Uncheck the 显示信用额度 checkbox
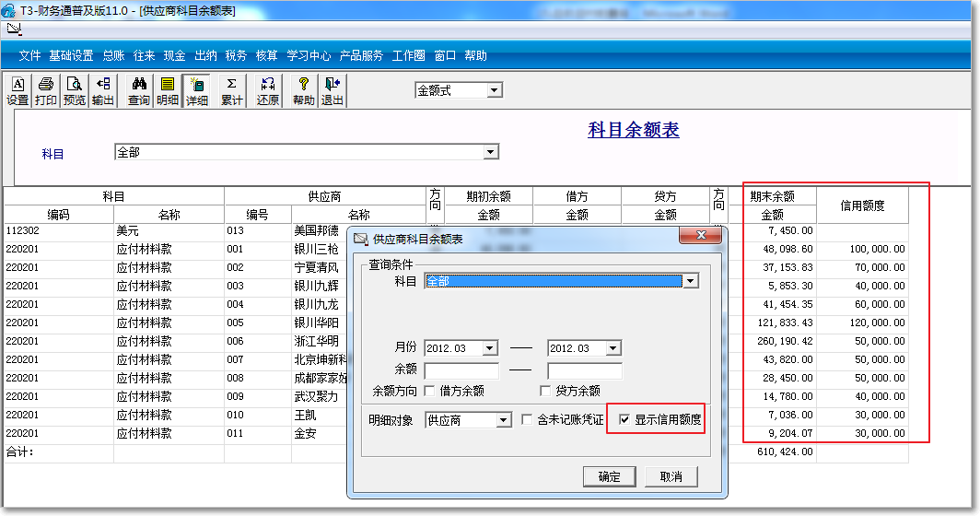980x516 pixels. click(x=625, y=420)
